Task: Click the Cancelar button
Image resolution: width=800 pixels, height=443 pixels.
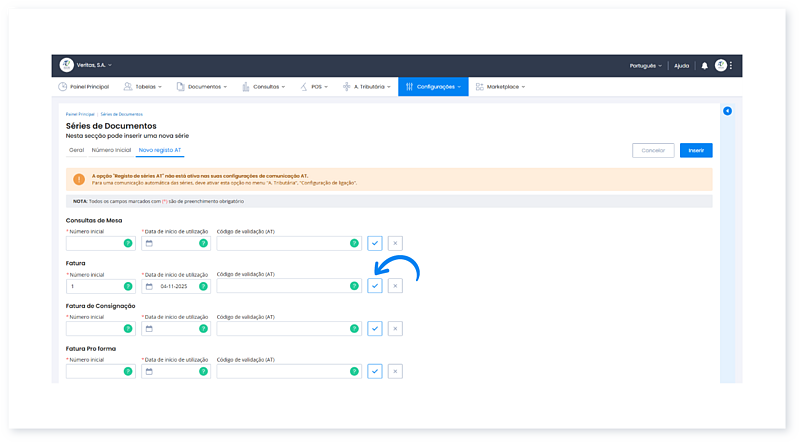Action: [653, 150]
